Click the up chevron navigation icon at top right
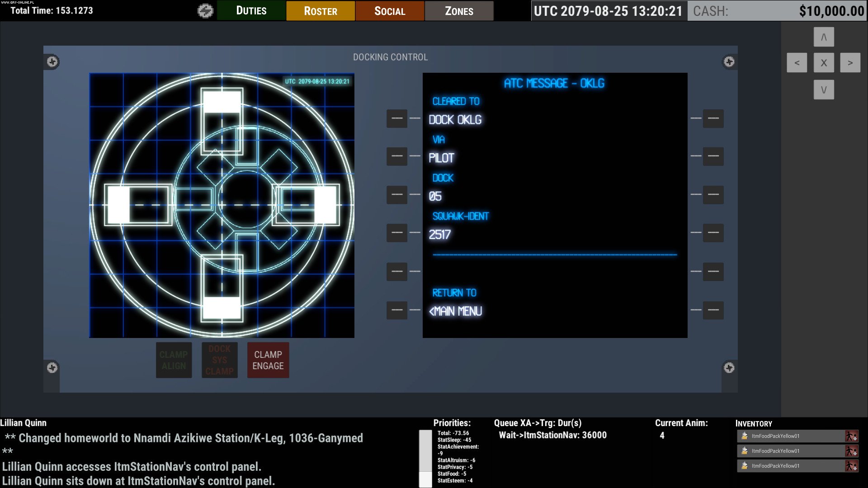Viewport: 868px width, 488px height. (823, 37)
